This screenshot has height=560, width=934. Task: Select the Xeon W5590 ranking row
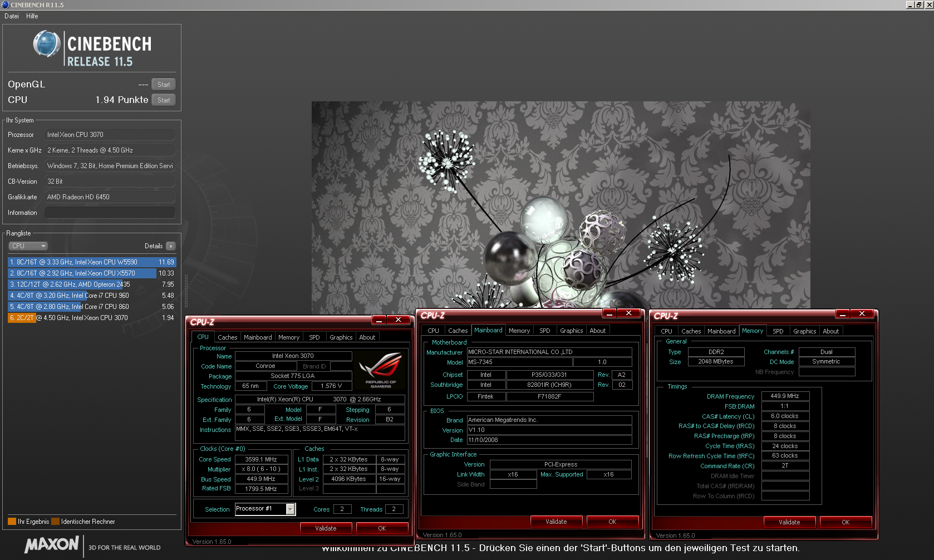(92, 262)
